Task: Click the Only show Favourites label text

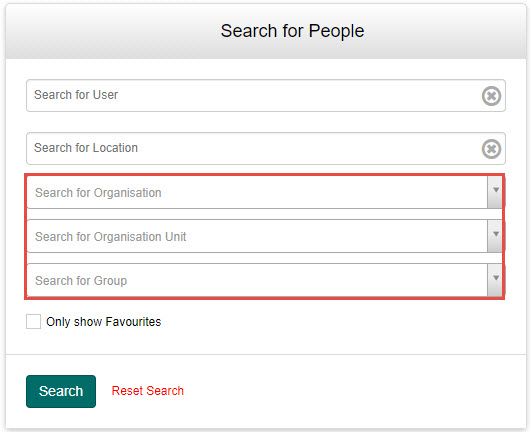Action: tap(103, 322)
